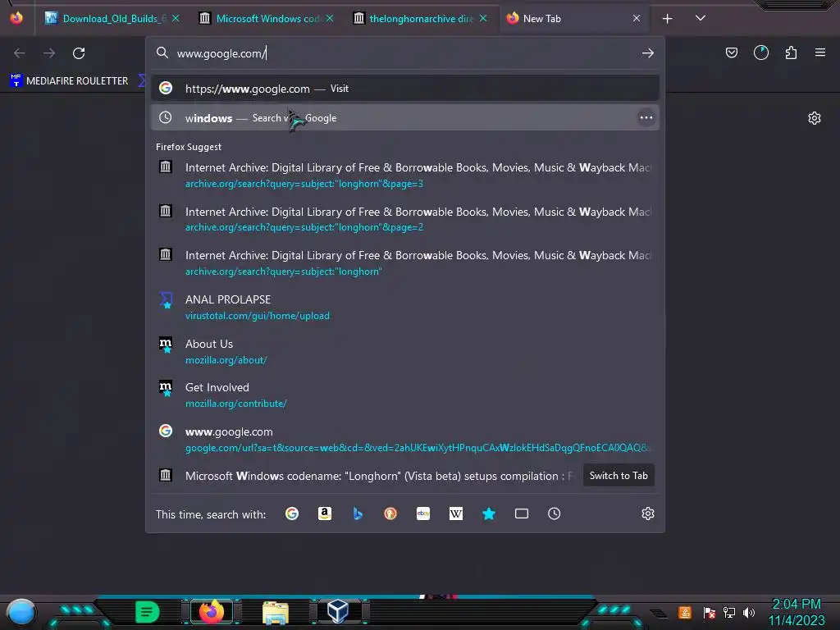This screenshot has height=630, width=840.
Task: Go forward one page
Action: pos(49,53)
